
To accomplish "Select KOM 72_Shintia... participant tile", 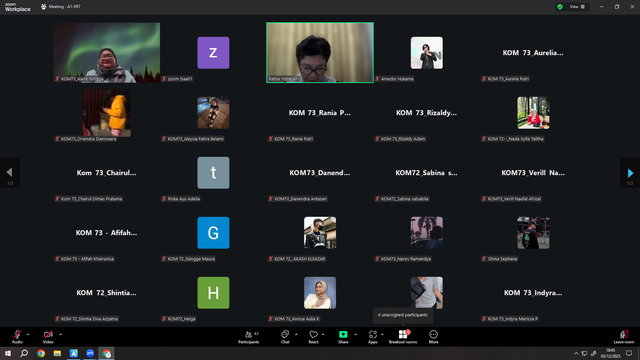I will (x=107, y=293).
